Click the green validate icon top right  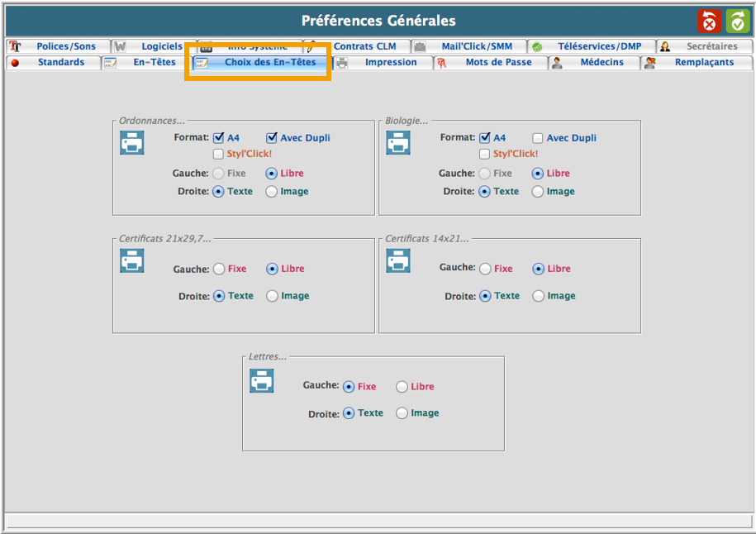pyautogui.click(x=737, y=21)
